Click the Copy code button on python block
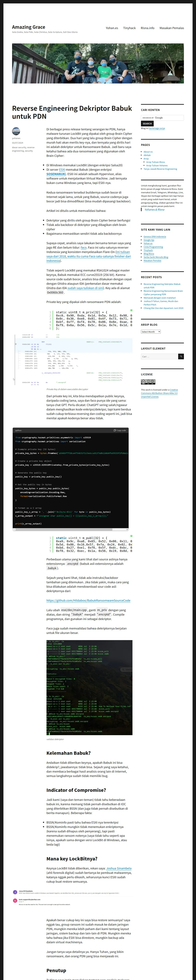This screenshot has height=980, width=196. 120,430
